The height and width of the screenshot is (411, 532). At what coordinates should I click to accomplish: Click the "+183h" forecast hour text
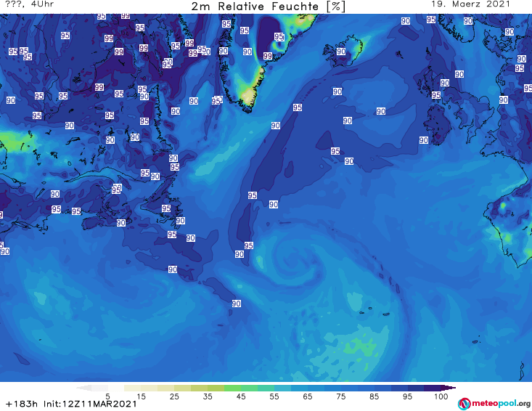[x=21, y=404]
